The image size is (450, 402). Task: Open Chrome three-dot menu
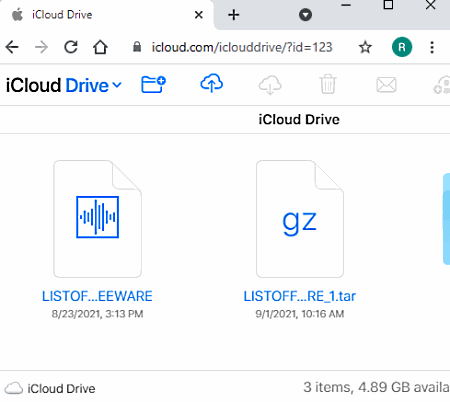[432, 47]
